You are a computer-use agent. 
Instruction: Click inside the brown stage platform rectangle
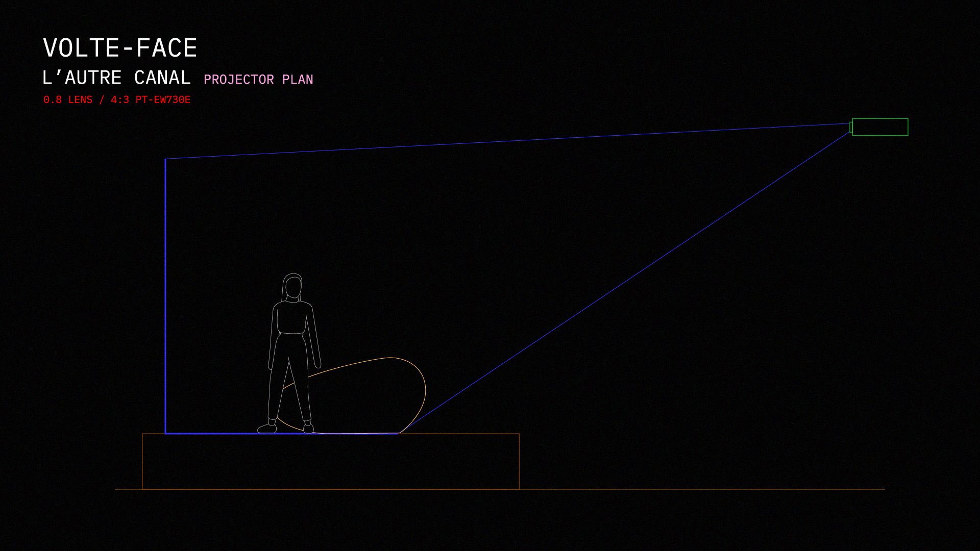tap(331, 462)
